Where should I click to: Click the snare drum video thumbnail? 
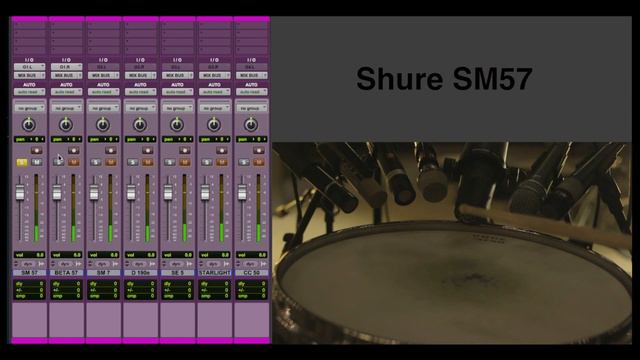pyautogui.click(x=451, y=243)
